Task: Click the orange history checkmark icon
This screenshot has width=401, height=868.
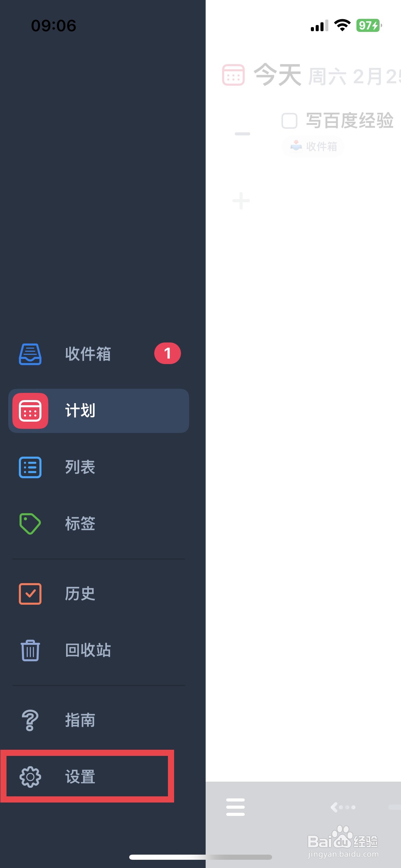Action: (30, 594)
